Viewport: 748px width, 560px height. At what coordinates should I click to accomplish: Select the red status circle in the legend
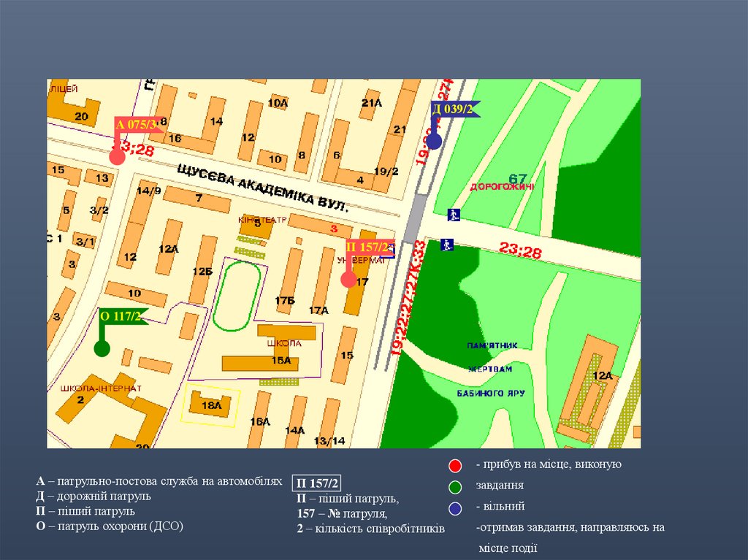455,466
